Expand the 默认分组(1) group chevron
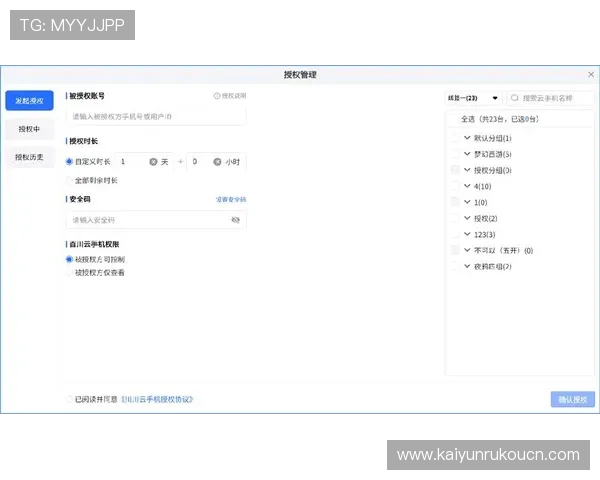 pyautogui.click(x=467, y=138)
